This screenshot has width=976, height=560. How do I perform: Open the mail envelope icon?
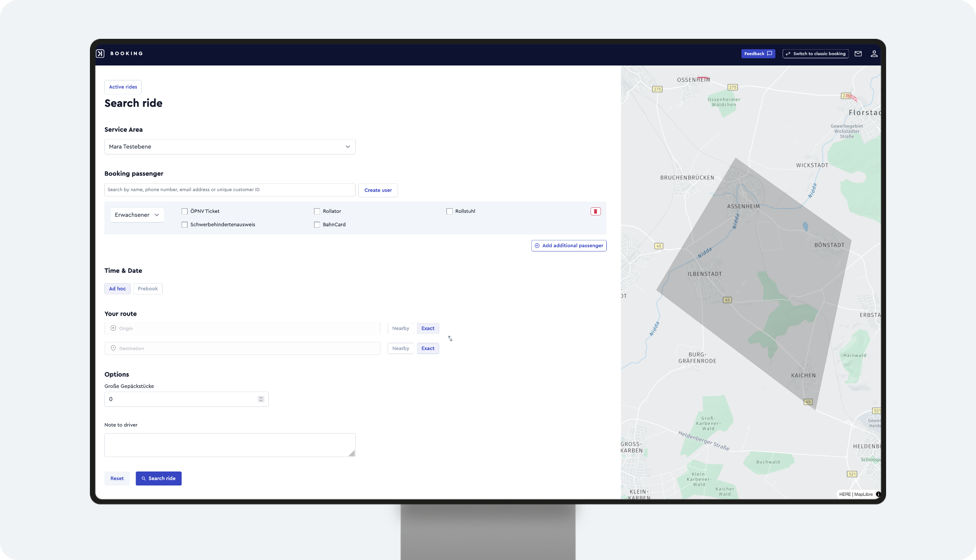(x=858, y=54)
